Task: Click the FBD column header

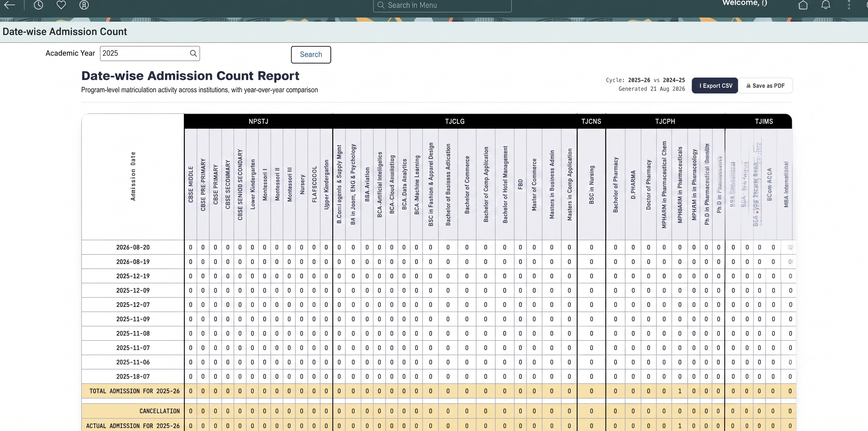Action: click(520, 184)
